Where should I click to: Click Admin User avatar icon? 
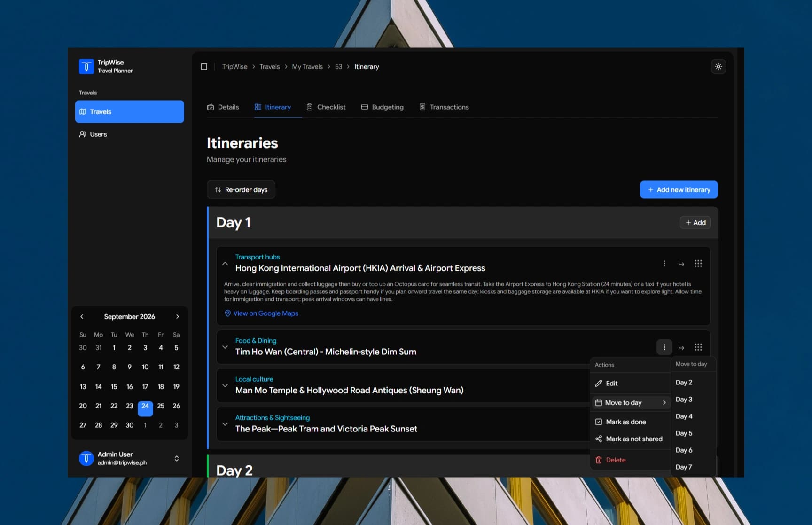pos(86,458)
